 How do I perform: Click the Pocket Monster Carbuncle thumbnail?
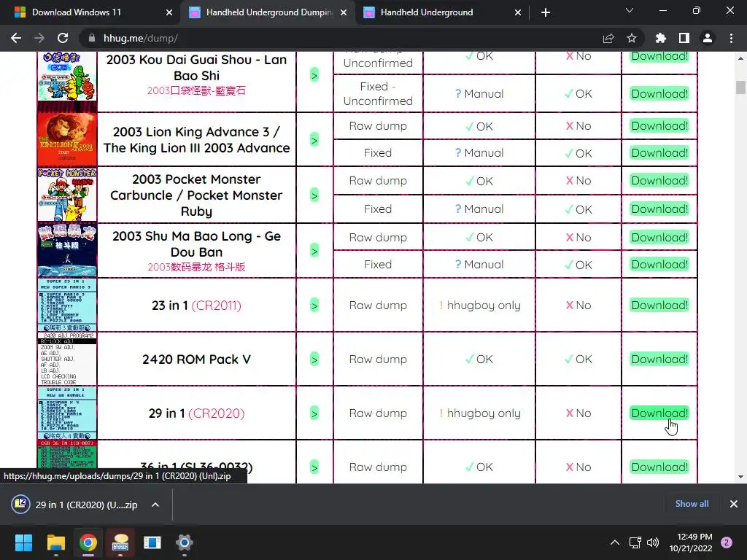(x=67, y=194)
